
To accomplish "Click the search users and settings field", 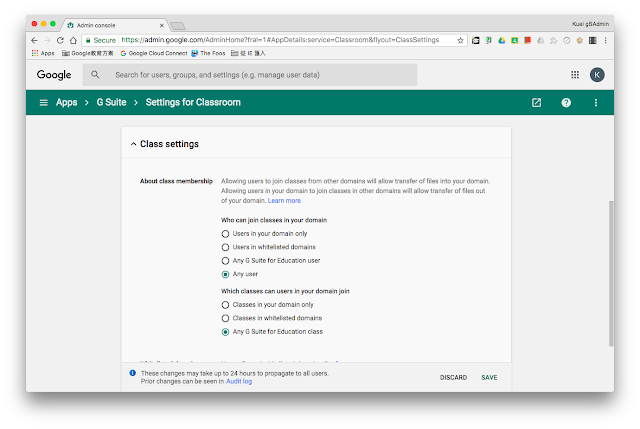I will (x=250, y=75).
